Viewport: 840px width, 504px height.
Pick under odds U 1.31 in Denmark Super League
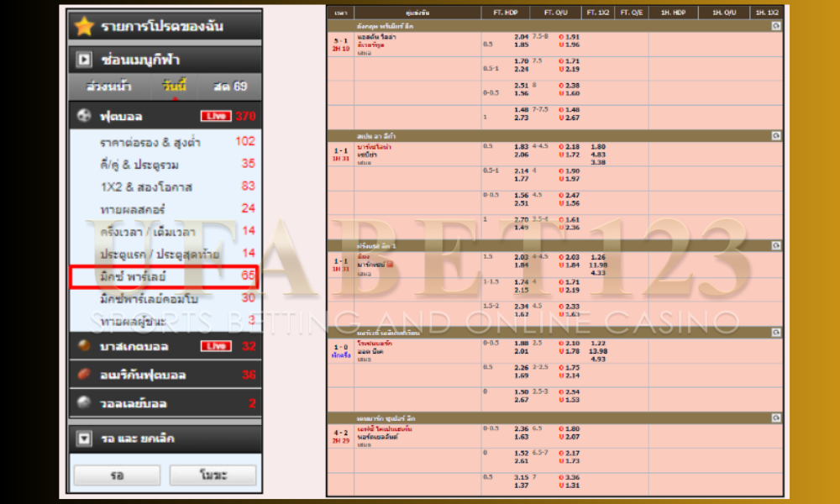(569, 486)
